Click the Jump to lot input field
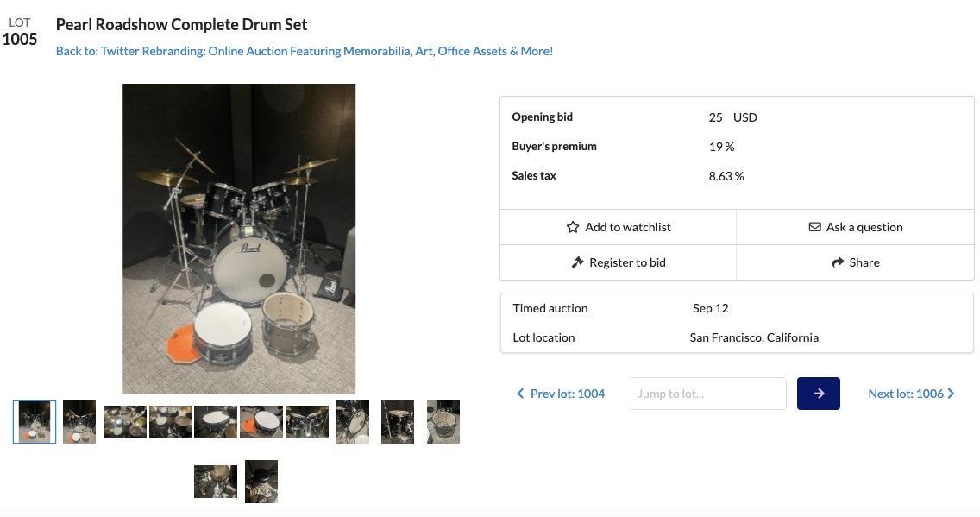The width and height of the screenshot is (980, 517). point(708,394)
